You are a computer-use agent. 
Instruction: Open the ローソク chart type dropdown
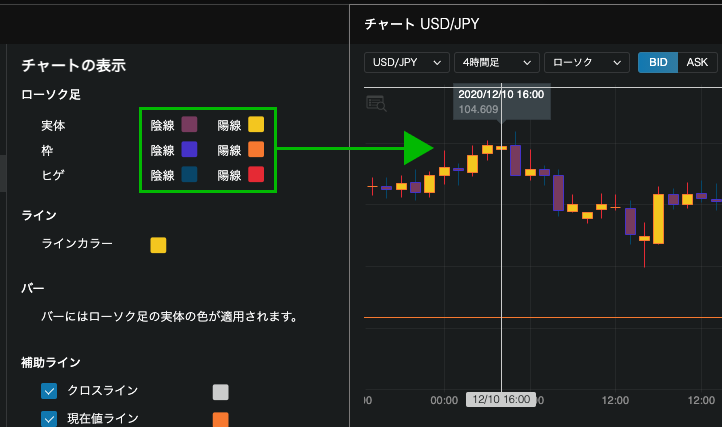[x=586, y=62]
